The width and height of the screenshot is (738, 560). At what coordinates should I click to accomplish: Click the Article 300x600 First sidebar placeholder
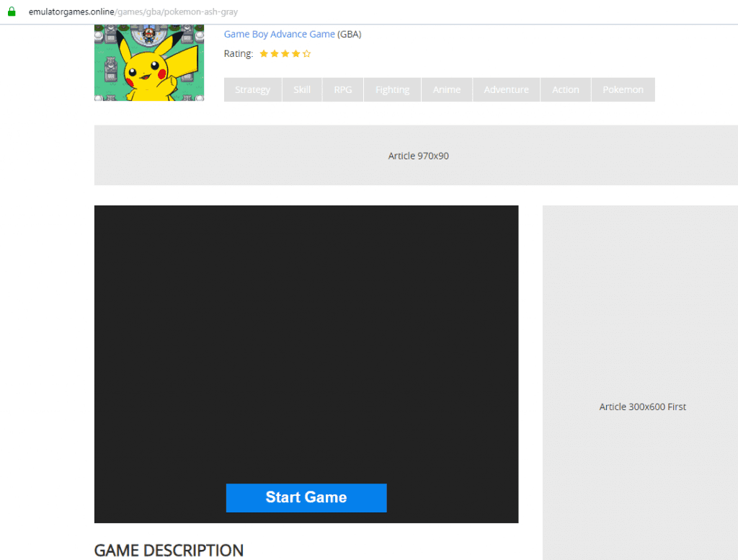point(642,406)
